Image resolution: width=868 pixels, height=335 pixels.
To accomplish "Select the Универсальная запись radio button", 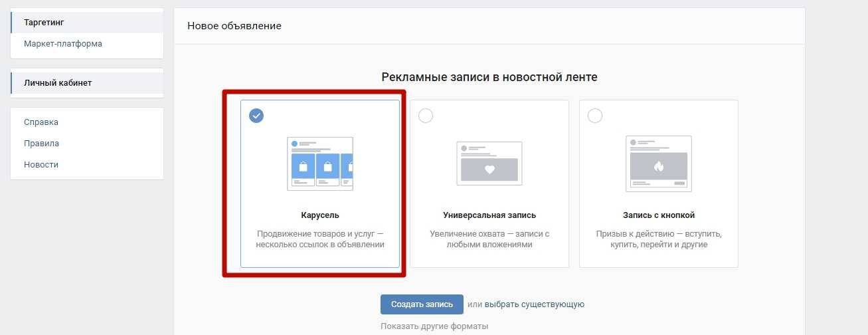I will [x=426, y=116].
